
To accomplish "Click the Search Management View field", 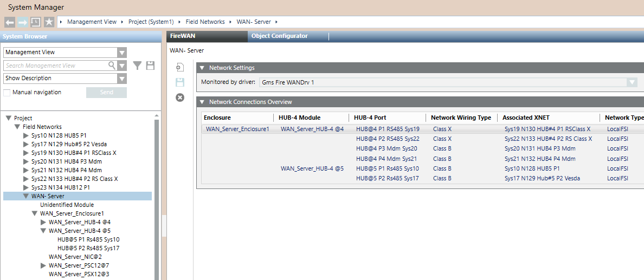I will click(x=56, y=66).
